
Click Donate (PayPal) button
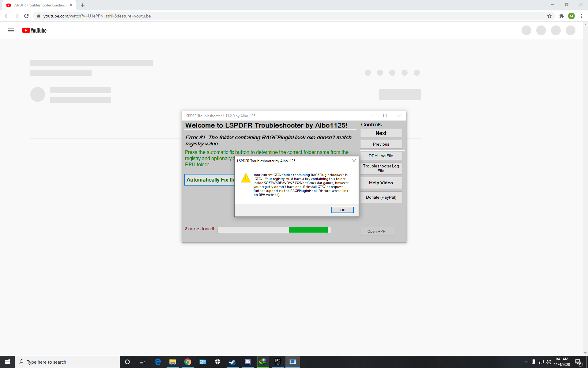pos(381,197)
